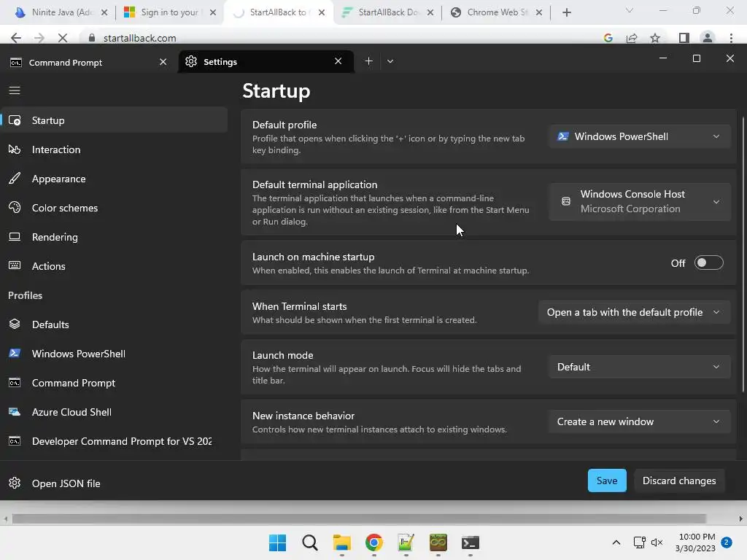Go to Color schemes settings
The image size is (747, 560).
tap(115, 208)
